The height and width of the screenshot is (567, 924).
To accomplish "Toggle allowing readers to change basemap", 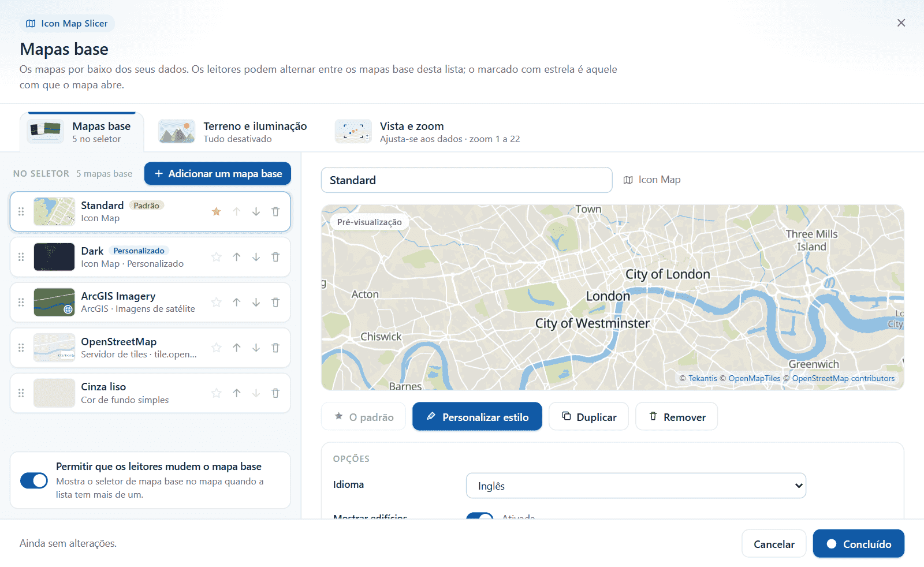I will [34, 480].
